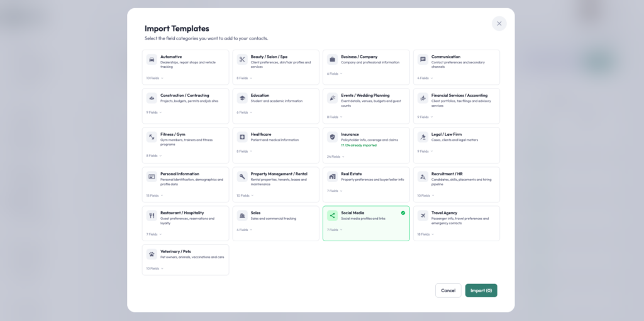Expand 15 Fields under Personal Information
This screenshot has height=321, width=644.
click(154, 195)
